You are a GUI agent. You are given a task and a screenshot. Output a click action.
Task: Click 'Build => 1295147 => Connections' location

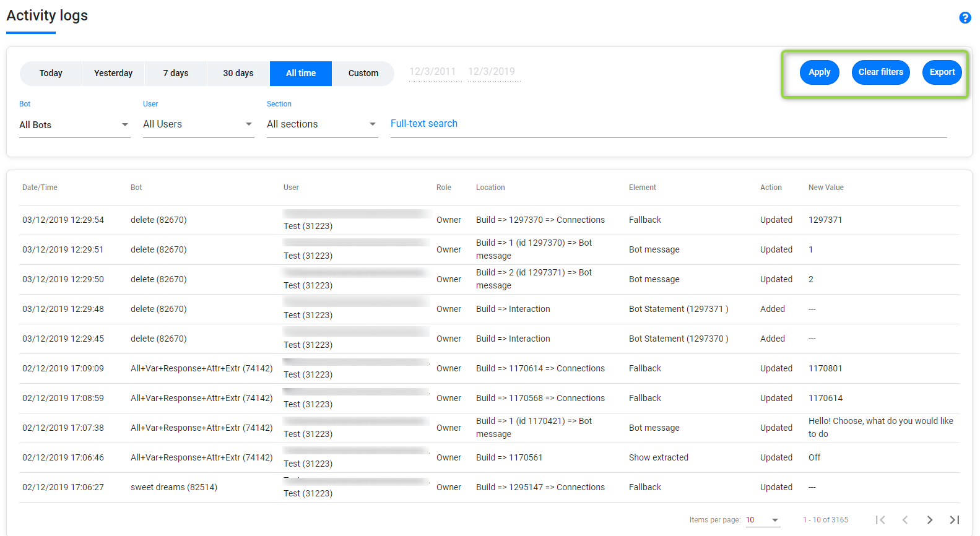pyautogui.click(x=540, y=487)
